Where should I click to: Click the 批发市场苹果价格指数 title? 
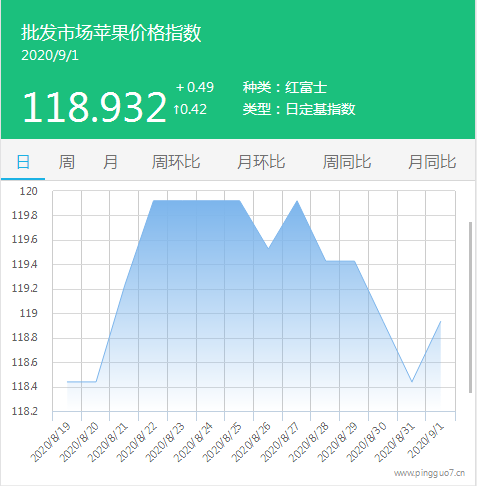111,33
